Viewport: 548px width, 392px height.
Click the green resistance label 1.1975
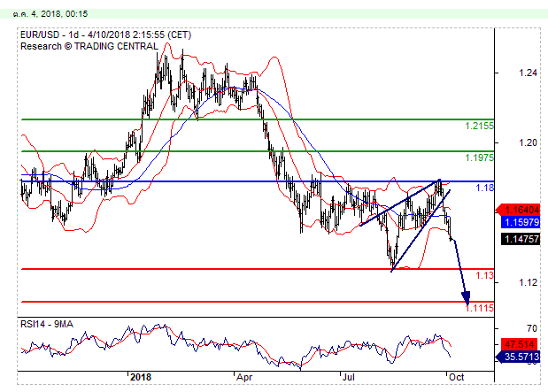(479, 158)
